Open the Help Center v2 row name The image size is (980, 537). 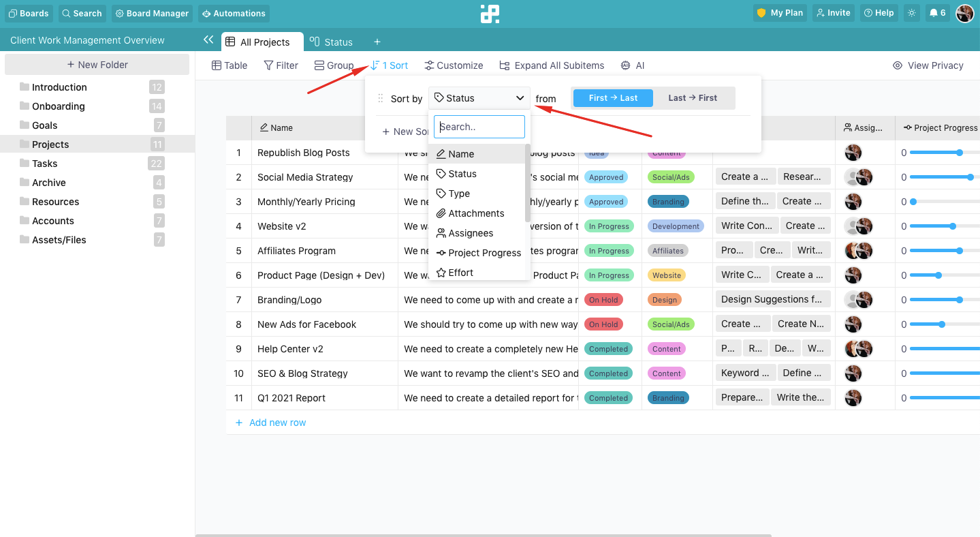point(290,349)
